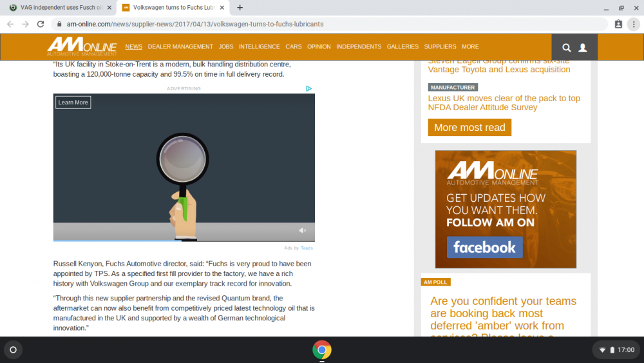Open the site search magnifier icon
Screen dimensions: 644x363
coord(566,48)
